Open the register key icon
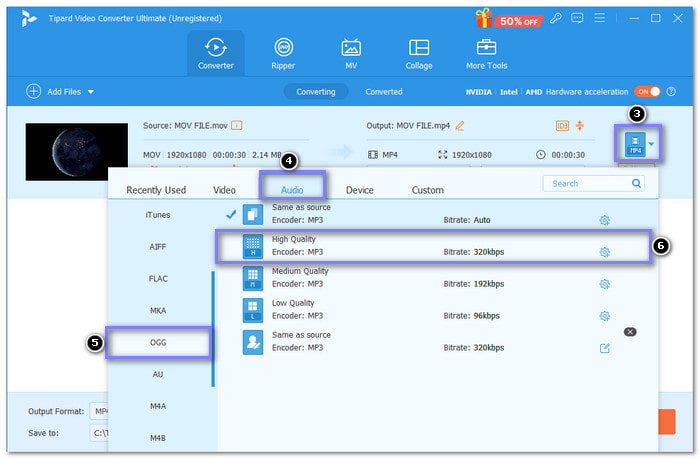This screenshot has width=700, height=459. click(x=556, y=18)
